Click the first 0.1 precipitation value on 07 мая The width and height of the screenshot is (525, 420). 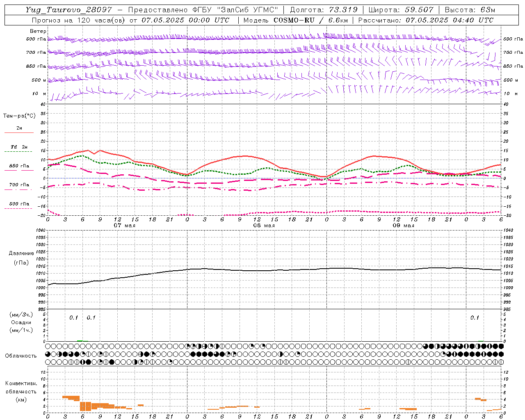pyautogui.click(x=73, y=317)
